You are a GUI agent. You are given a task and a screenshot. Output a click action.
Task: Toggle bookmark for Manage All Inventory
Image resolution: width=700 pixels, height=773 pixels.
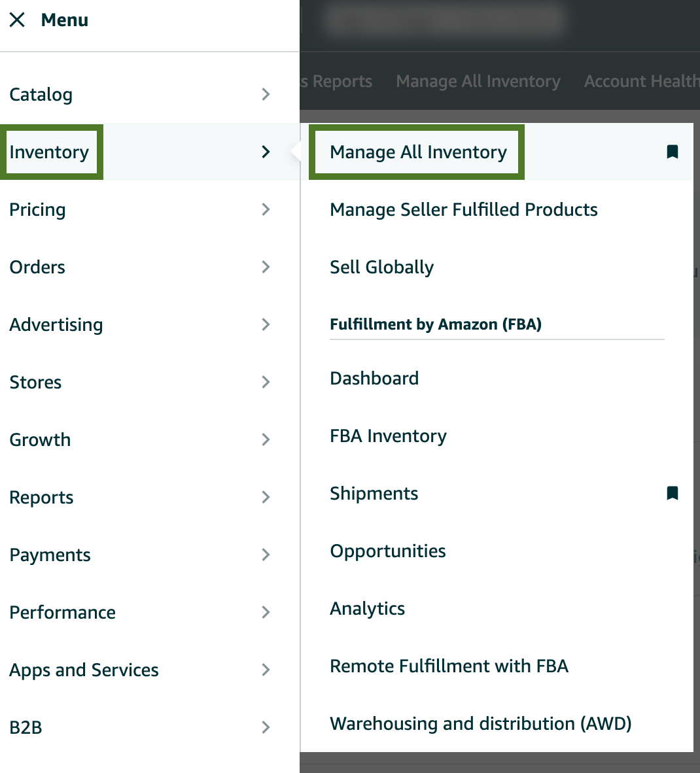(x=672, y=152)
